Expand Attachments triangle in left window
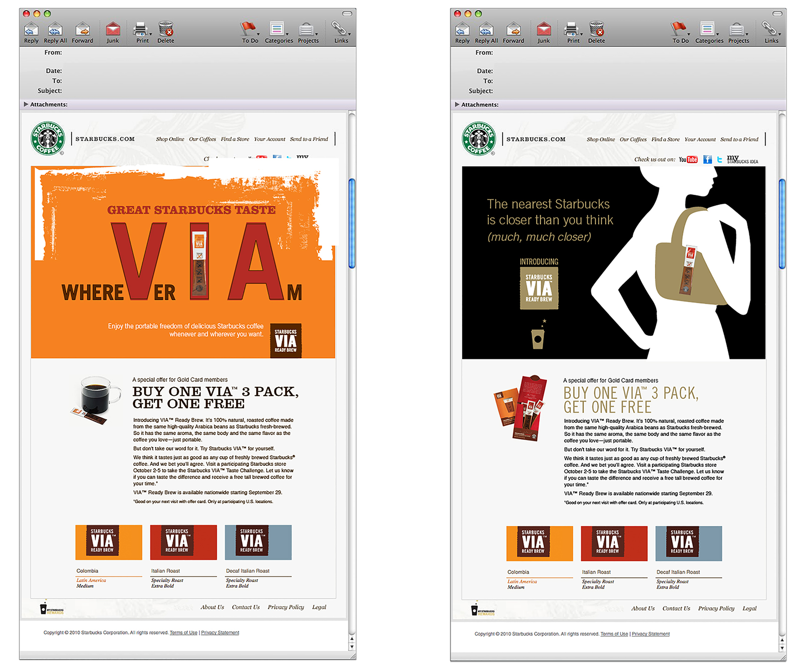This screenshot has height=672, width=799. tap(26, 104)
